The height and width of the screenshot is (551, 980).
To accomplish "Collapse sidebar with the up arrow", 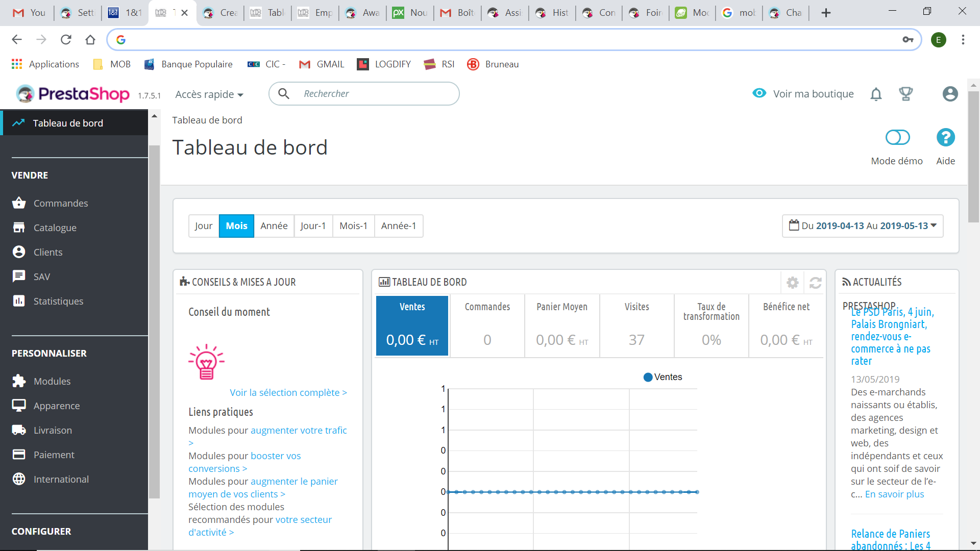I will click(154, 116).
